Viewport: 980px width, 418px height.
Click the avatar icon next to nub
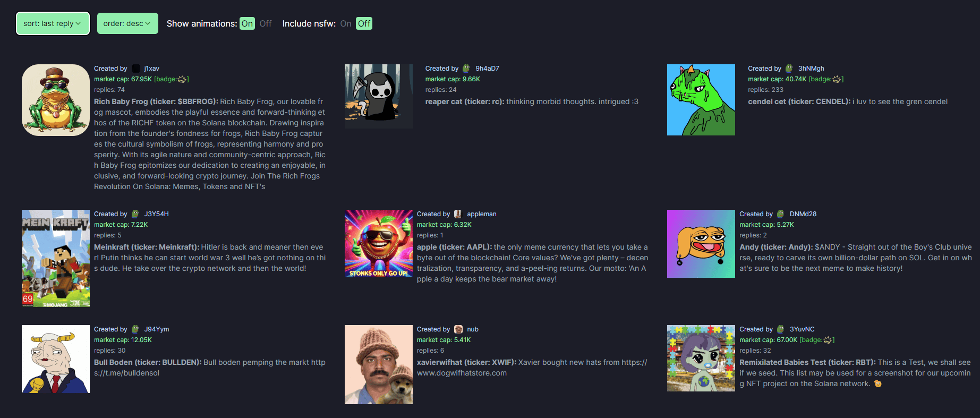coord(458,329)
